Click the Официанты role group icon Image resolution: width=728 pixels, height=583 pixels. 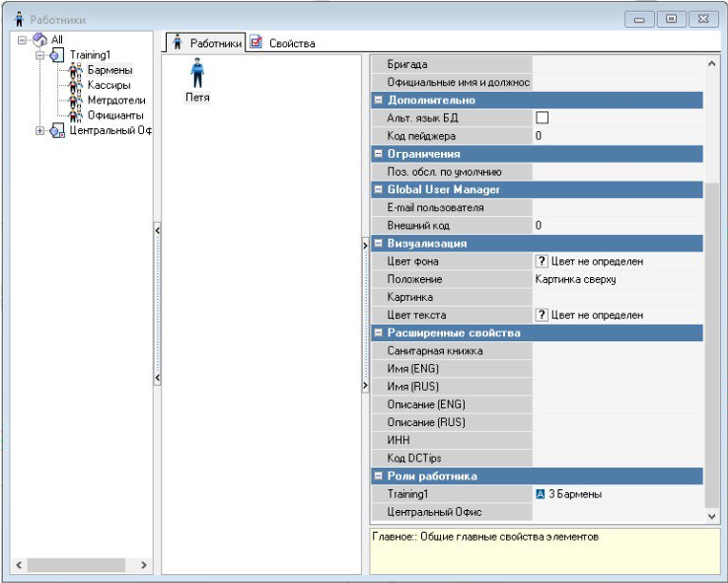(x=75, y=114)
